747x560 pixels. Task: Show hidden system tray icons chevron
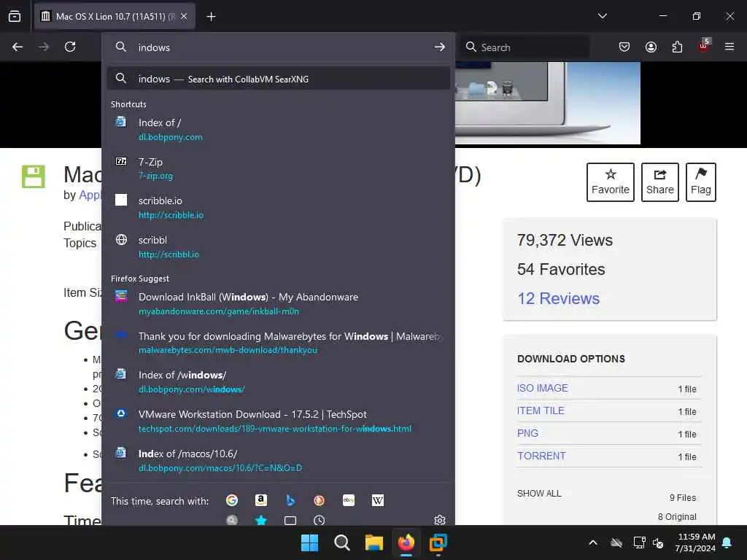[593, 542]
